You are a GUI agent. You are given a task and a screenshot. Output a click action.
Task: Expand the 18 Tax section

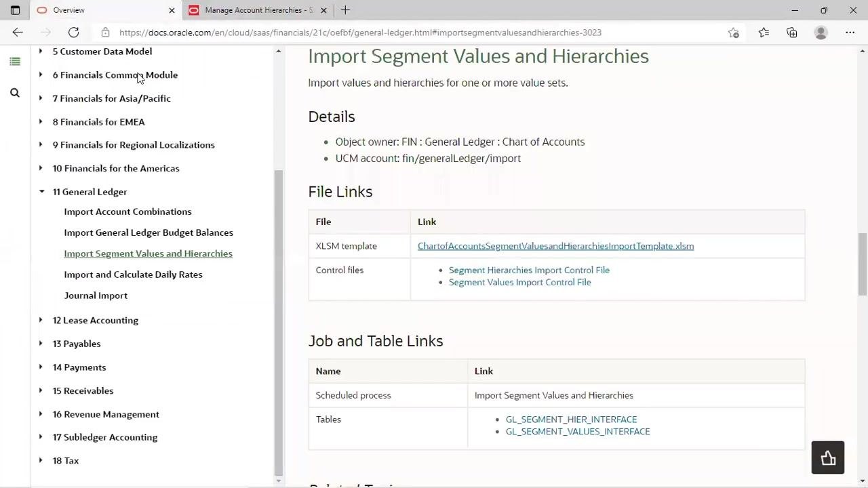pyautogui.click(x=41, y=461)
